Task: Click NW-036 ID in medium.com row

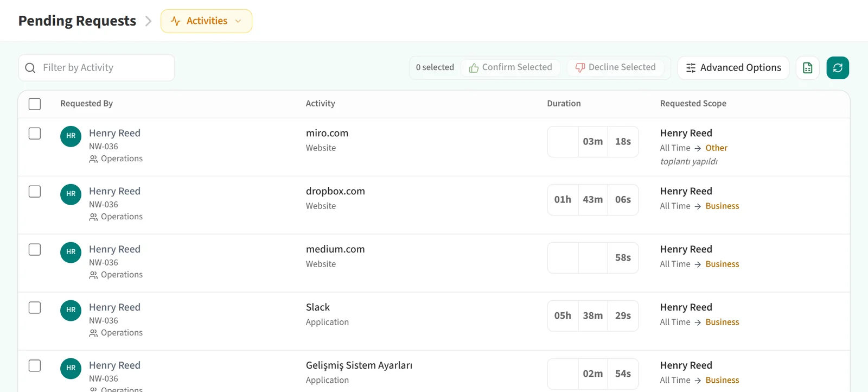Action: 104,263
